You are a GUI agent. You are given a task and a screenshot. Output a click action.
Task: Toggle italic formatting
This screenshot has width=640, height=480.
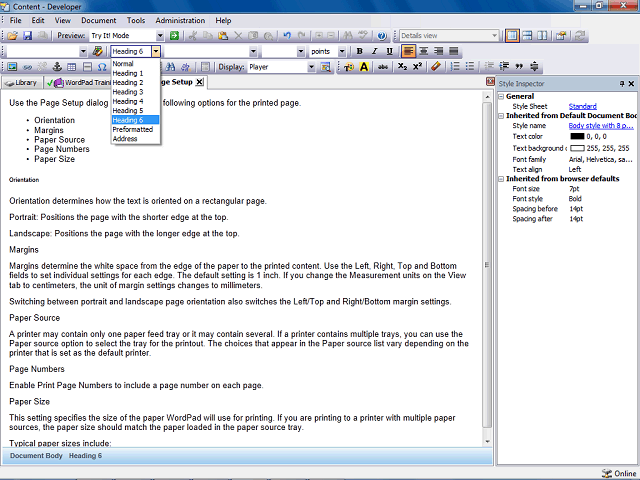click(374, 51)
